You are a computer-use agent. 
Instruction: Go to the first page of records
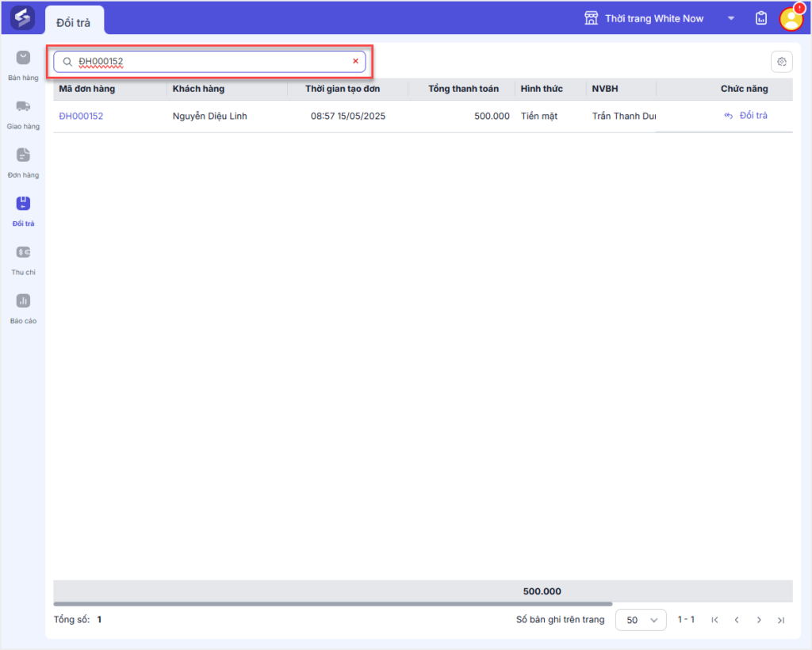pyautogui.click(x=714, y=620)
